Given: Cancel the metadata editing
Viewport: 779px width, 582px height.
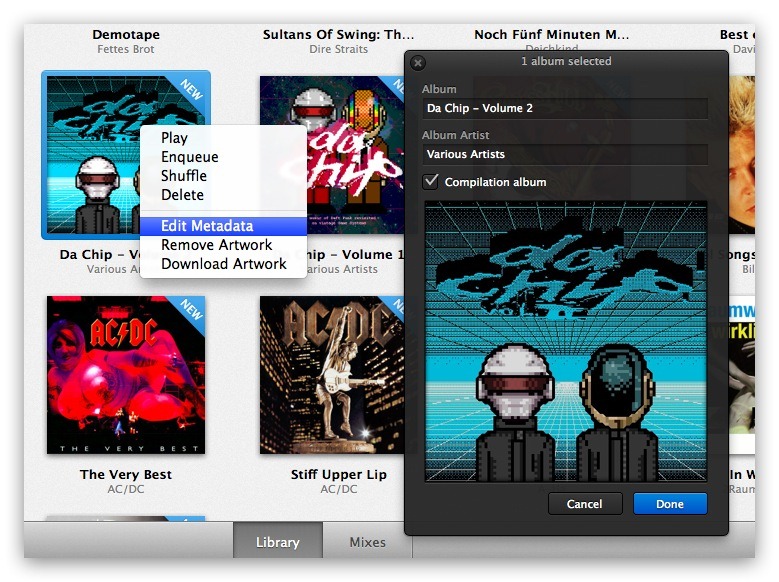Looking at the screenshot, I should coord(585,504).
